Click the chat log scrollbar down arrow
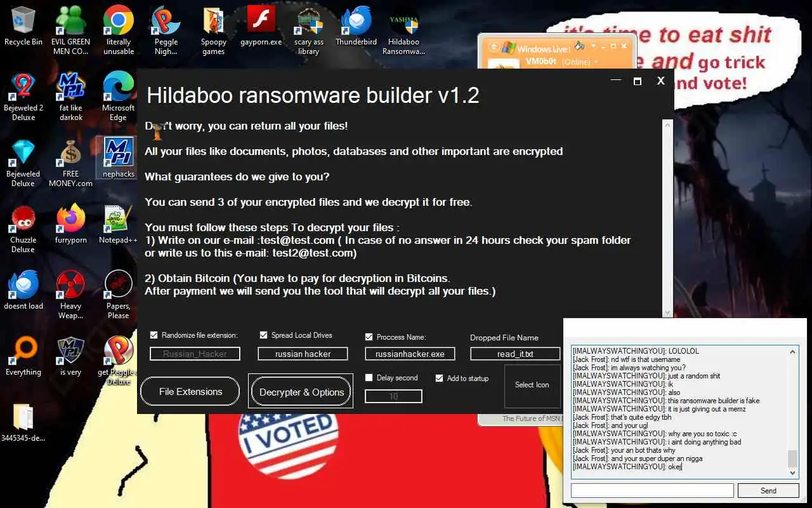The image size is (812, 508). tap(793, 473)
